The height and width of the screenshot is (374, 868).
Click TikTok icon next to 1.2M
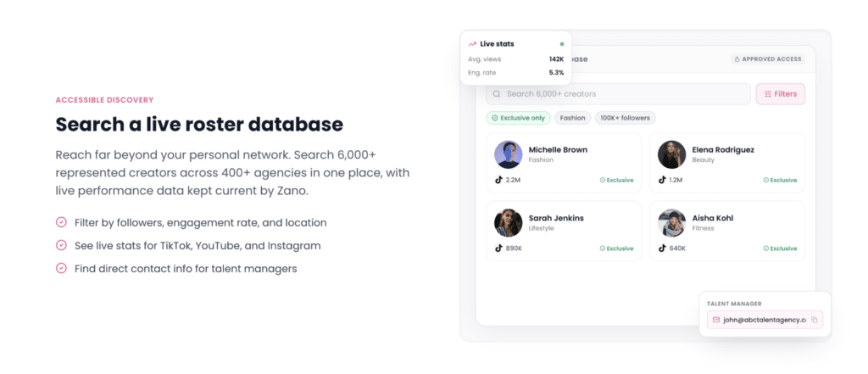point(661,180)
